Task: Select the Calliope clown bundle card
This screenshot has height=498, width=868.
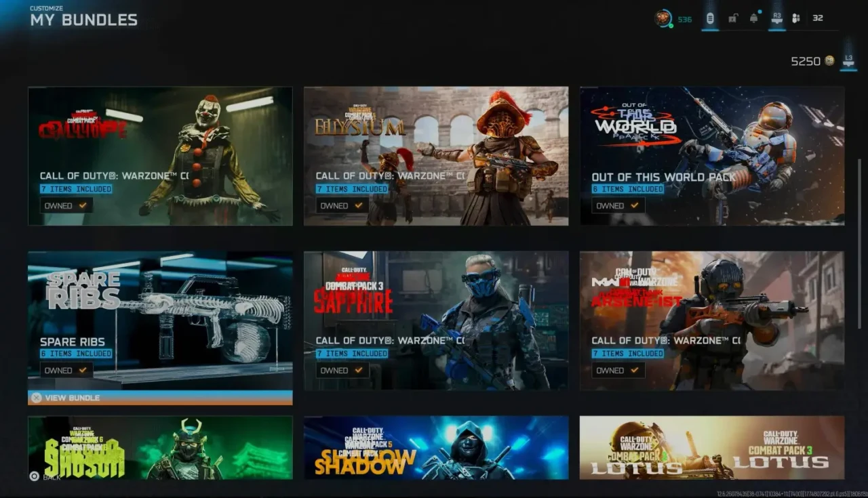Action: 160,156
